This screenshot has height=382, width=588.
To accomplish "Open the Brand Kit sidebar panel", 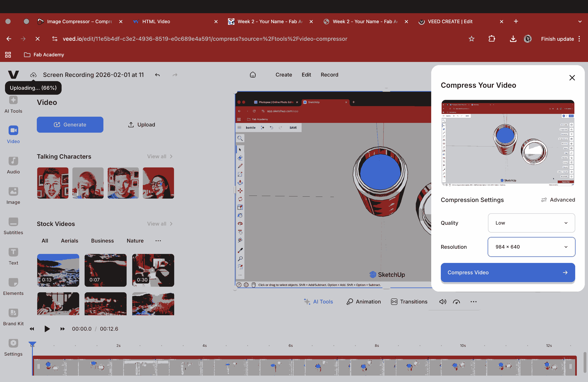I will (13, 317).
